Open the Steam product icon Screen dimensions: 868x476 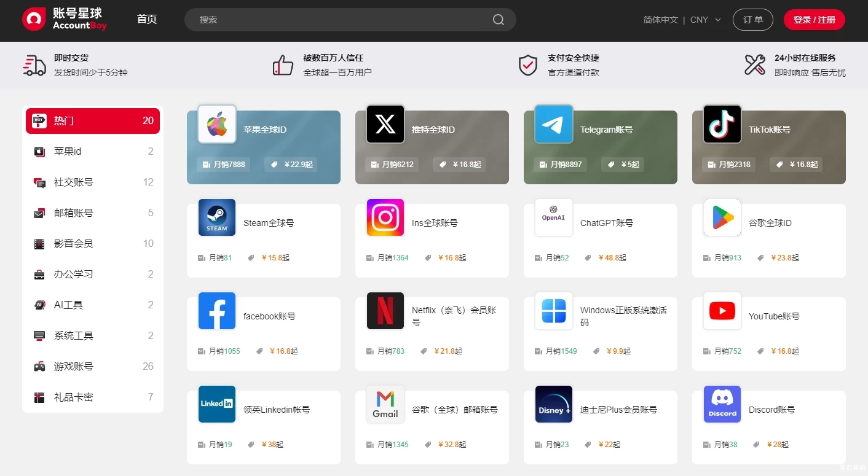(217, 217)
